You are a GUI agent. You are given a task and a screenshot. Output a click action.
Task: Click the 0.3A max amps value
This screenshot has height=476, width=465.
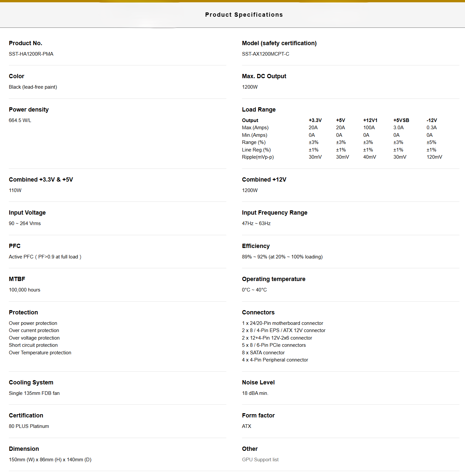pyautogui.click(x=432, y=128)
